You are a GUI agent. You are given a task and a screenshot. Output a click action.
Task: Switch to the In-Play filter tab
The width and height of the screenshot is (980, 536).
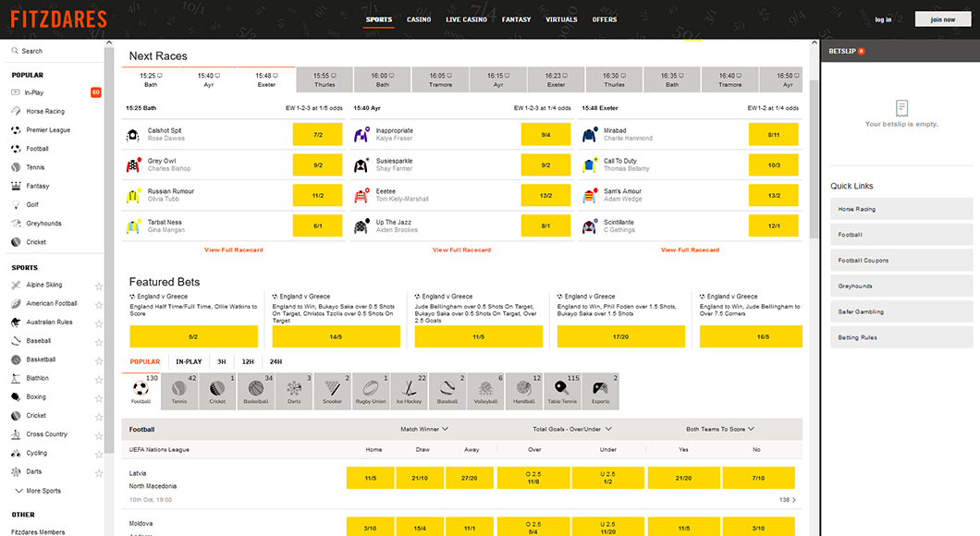tap(189, 361)
